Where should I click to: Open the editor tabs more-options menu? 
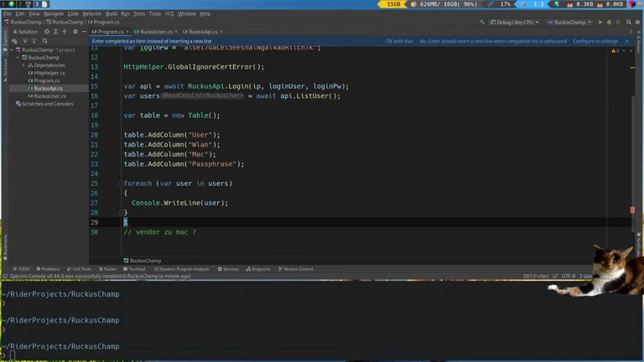tap(631, 32)
